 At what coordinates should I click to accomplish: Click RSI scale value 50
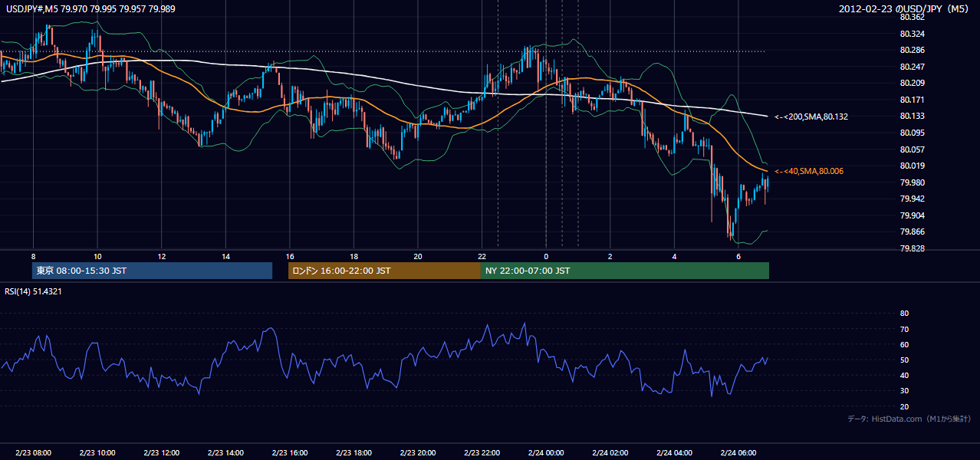click(904, 360)
